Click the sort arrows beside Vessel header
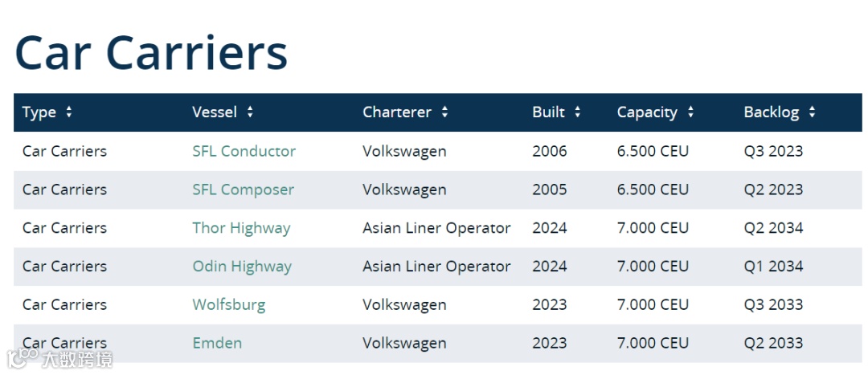 (x=250, y=112)
